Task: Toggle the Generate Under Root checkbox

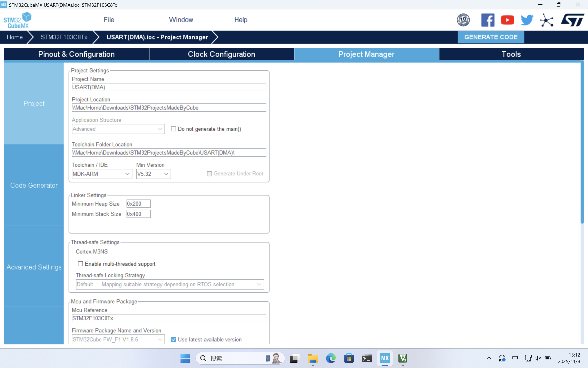Action: tap(209, 174)
